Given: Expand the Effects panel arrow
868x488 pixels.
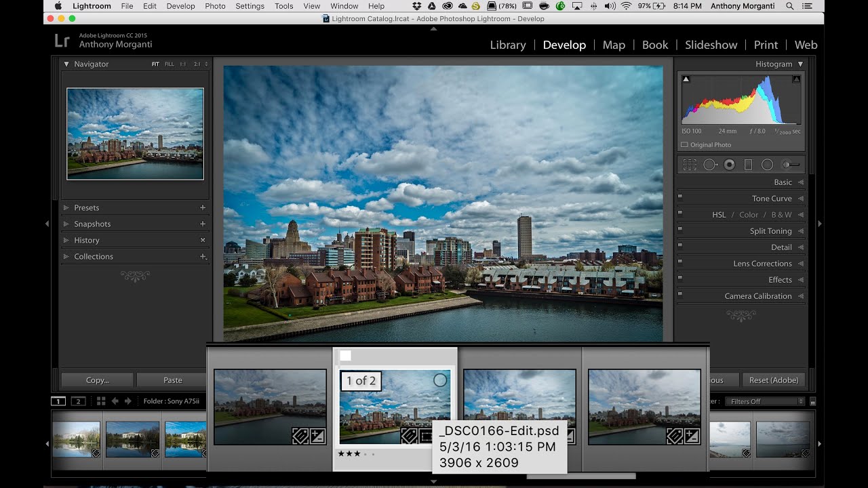Looking at the screenshot, I should pyautogui.click(x=801, y=280).
